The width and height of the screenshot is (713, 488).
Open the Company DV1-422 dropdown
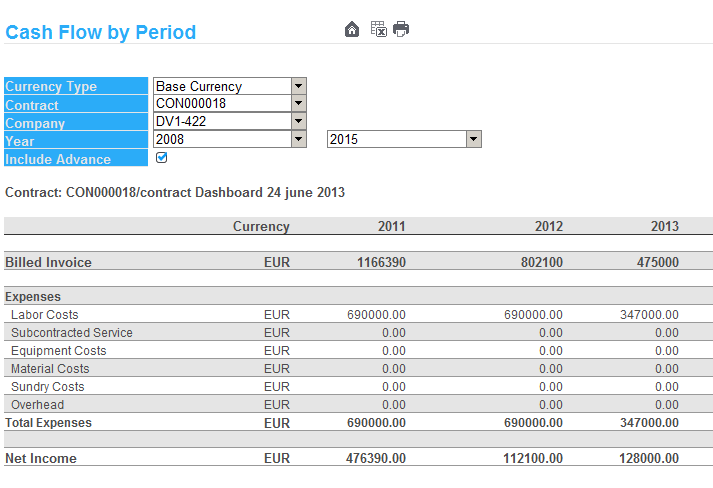click(x=298, y=121)
